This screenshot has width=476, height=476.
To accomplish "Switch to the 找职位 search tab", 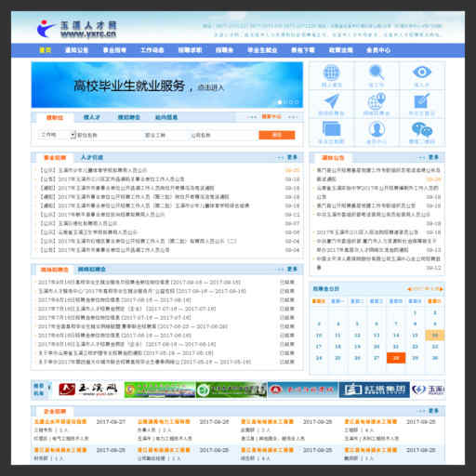I will [55, 117].
